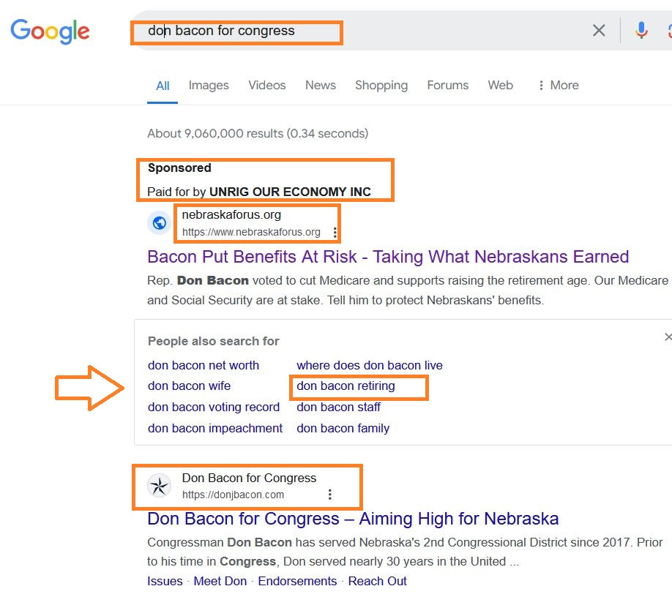Screen dimensions: 672x616
Task: Open the Issues sitelink
Action: click(165, 582)
